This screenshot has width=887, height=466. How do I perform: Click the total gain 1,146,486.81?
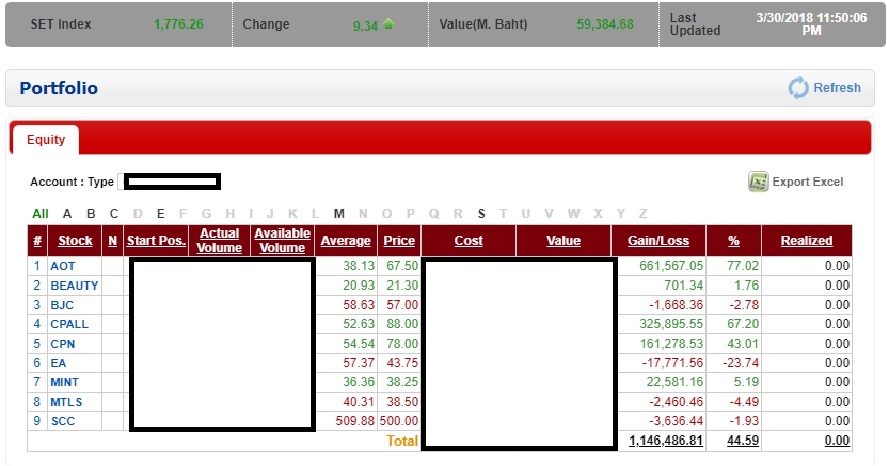click(666, 441)
